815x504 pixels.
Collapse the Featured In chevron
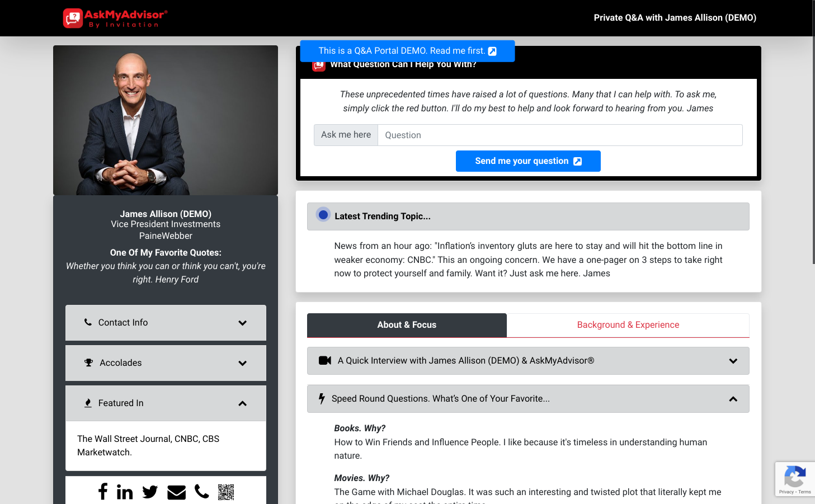tap(243, 403)
